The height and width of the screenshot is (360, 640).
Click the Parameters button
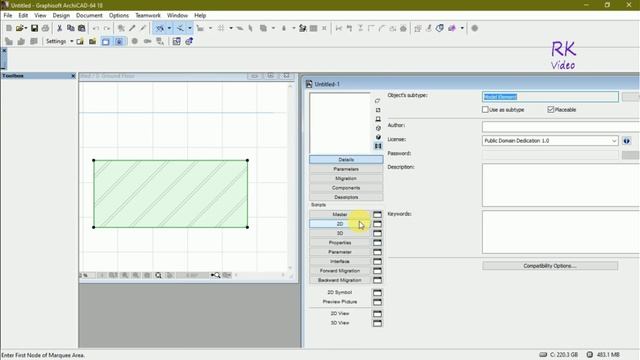pos(346,169)
